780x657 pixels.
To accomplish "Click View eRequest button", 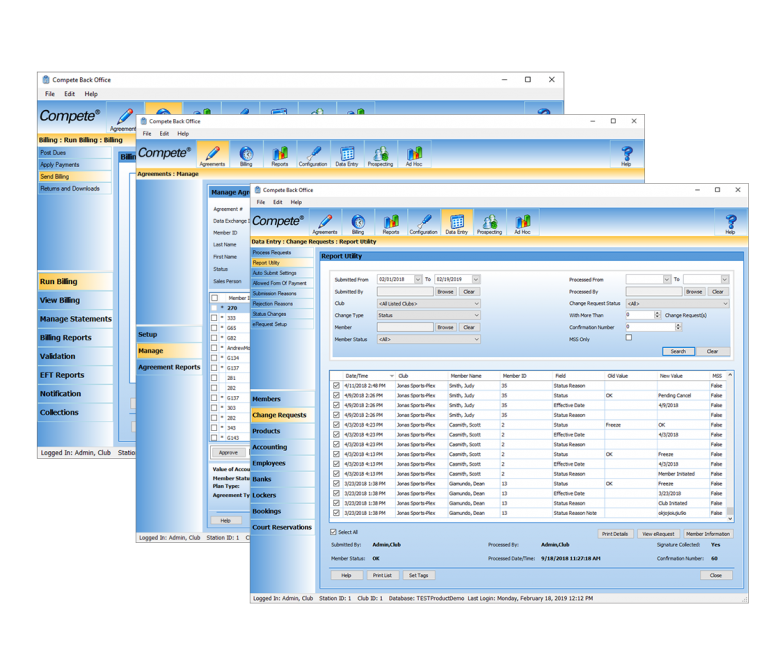I will 658,534.
